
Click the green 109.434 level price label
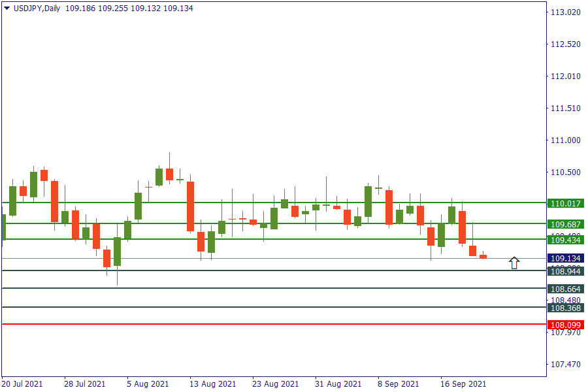(x=566, y=240)
